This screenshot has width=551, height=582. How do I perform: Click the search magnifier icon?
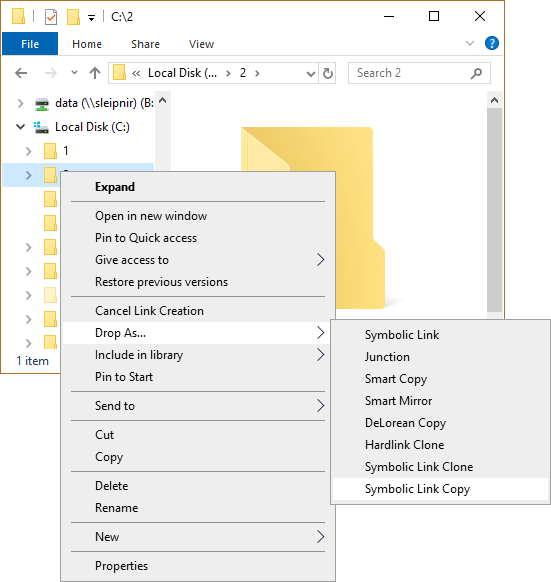click(x=476, y=73)
